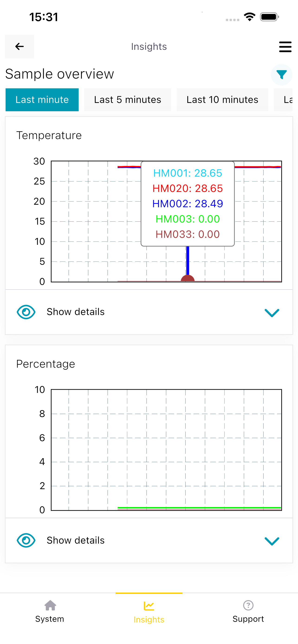Open the hamburger menu
This screenshot has width=298, height=644.
click(285, 47)
